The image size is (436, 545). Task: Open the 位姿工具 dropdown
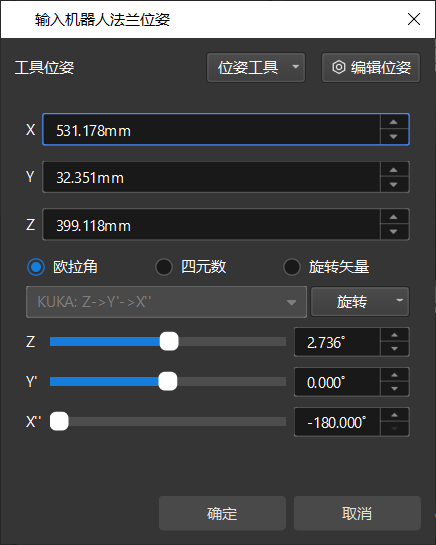click(256, 67)
